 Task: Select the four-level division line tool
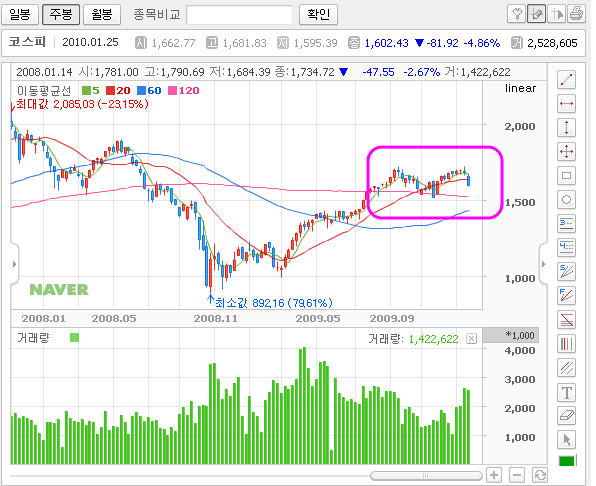[x=566, y=247]
